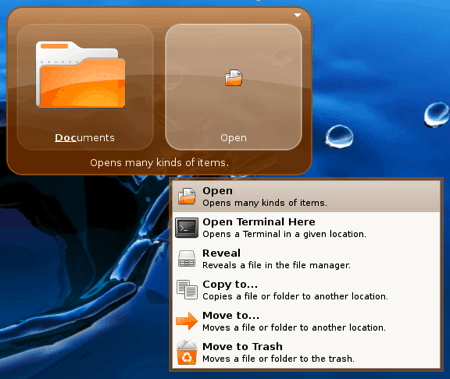Click the small Open action folder icon
Viewport: 450px width, 379px height.
click(234, 77)
